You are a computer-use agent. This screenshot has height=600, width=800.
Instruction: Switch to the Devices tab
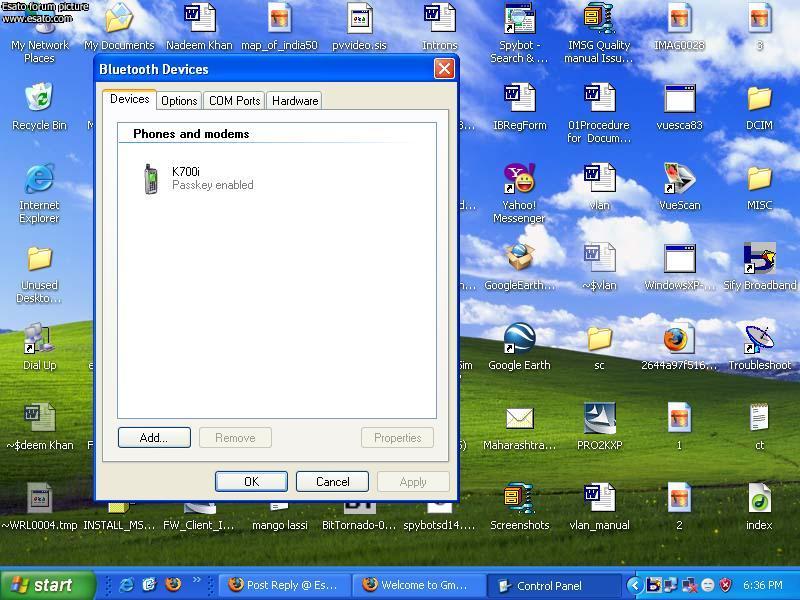130,99
